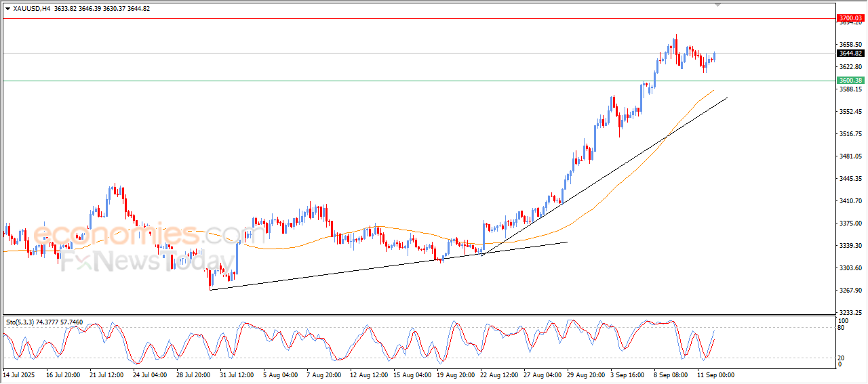Click the 3233.25 price axis value
This screenshot has height=384, width=868.
pyautogui.click(x=850, y=313)
